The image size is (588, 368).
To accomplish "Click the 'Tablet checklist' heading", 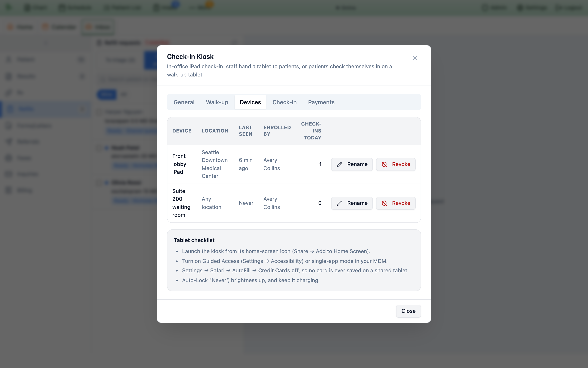I will coord(194,240).
